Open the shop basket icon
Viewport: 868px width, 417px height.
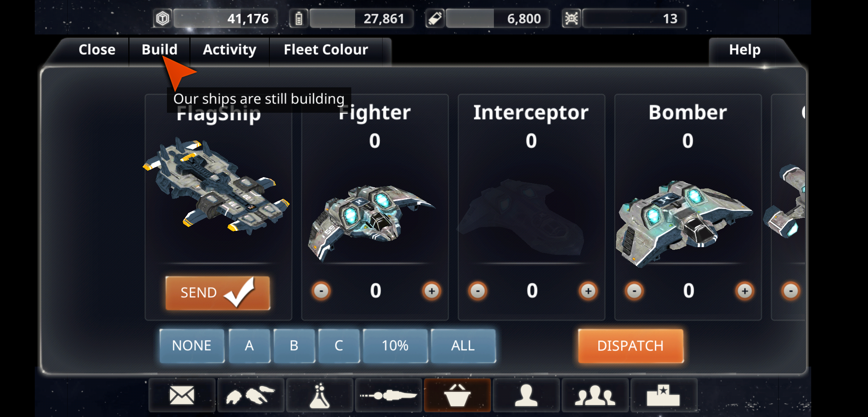coord(457,395)
